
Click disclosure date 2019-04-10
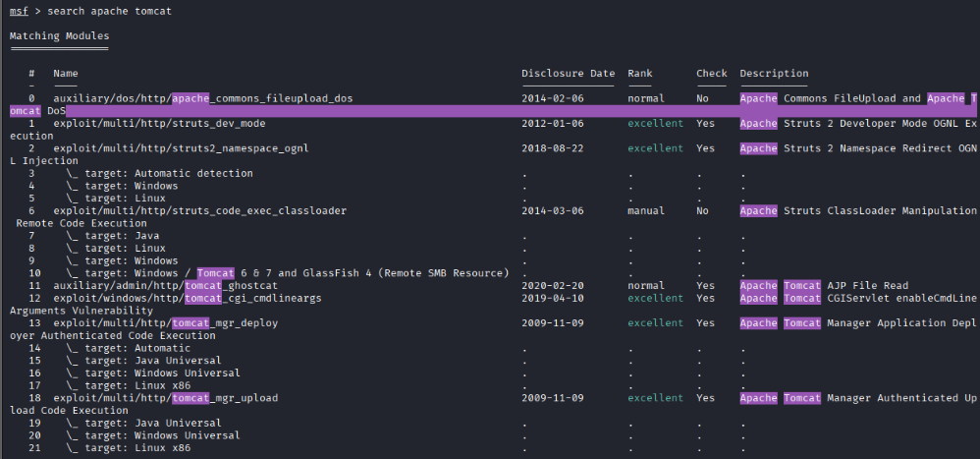(553, 298)
